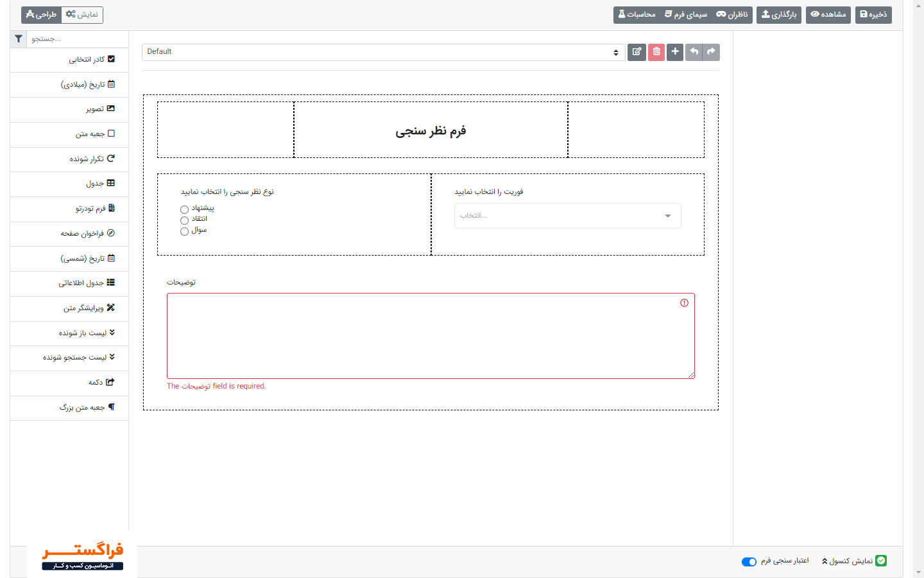The height and width of the screenshot is (578, 924).
Task: Toggle the اعتبار سنجی فرم switch
Action: [x=749, y=562]
